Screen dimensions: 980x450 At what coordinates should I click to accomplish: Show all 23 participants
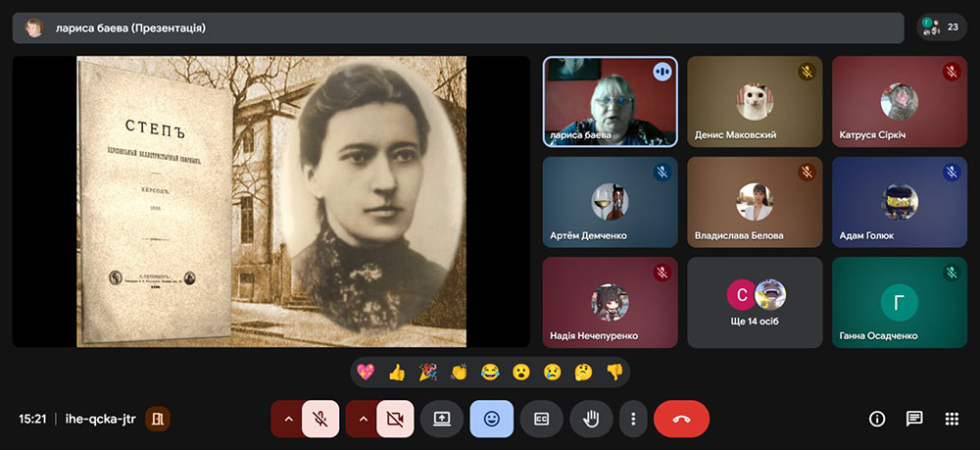[942, 27]
